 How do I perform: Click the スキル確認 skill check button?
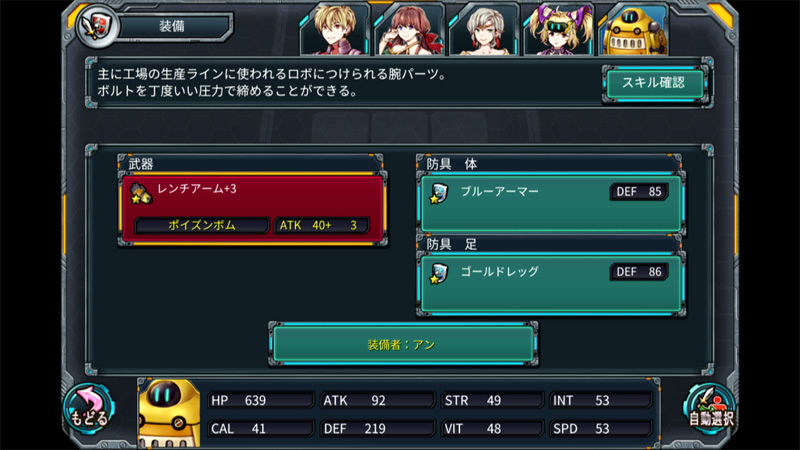pyautogui.click(x=655, y=83)
